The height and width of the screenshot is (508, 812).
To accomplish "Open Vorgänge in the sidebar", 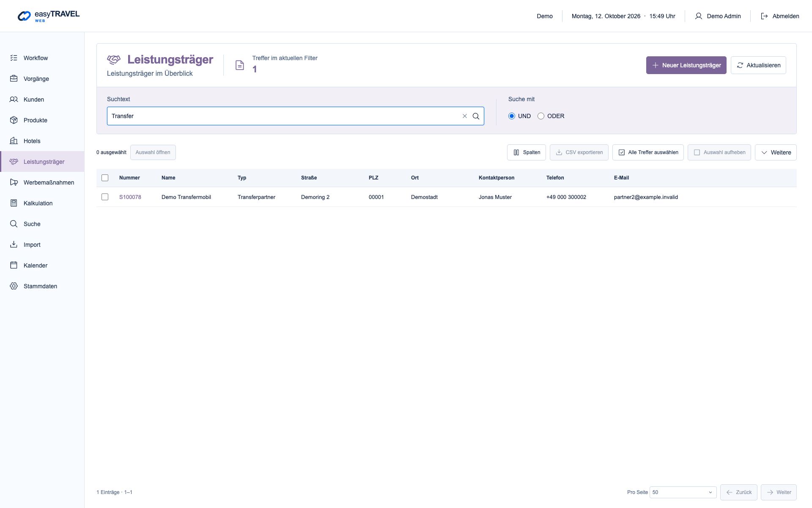I will [42, 79].
